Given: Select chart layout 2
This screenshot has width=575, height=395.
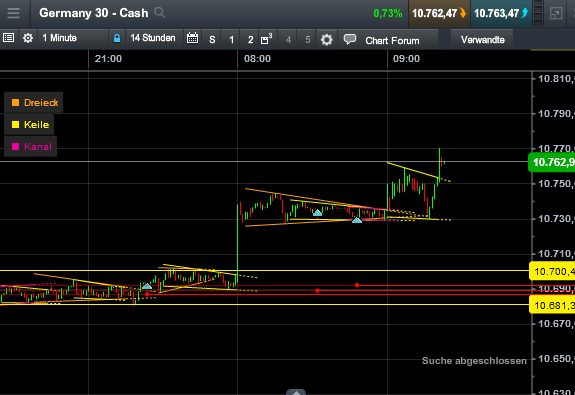Looking at the screenshot, I should [x=250, y=39].
